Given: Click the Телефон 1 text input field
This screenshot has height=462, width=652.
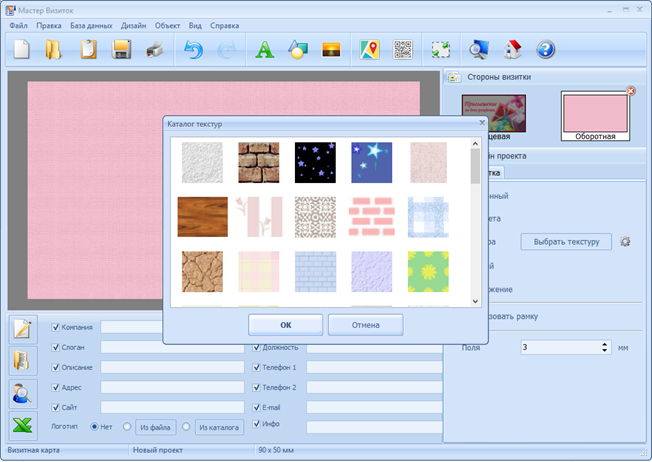Looking at the screenshot, I should click(374, 367).
